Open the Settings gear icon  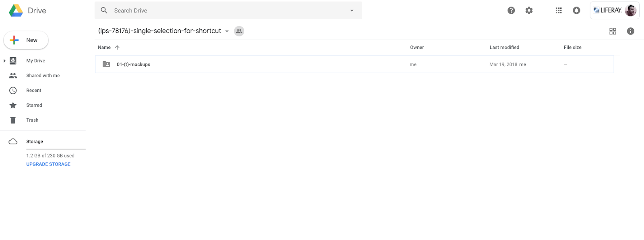pos(529,10)
